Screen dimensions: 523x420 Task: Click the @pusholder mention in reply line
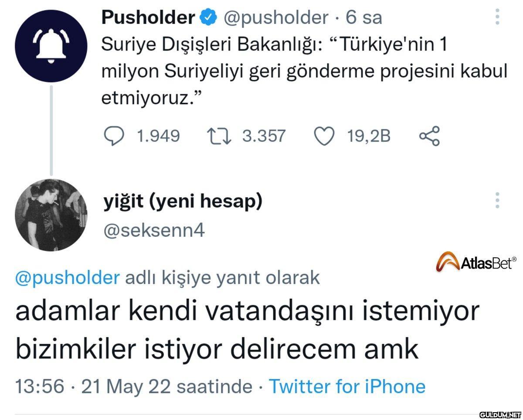[67, 277]
